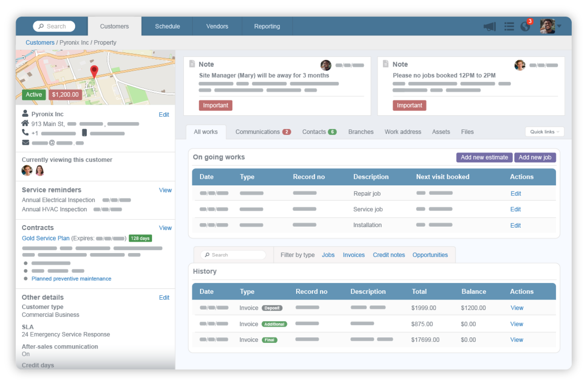Filter history by Opportunities

point(430,255)
